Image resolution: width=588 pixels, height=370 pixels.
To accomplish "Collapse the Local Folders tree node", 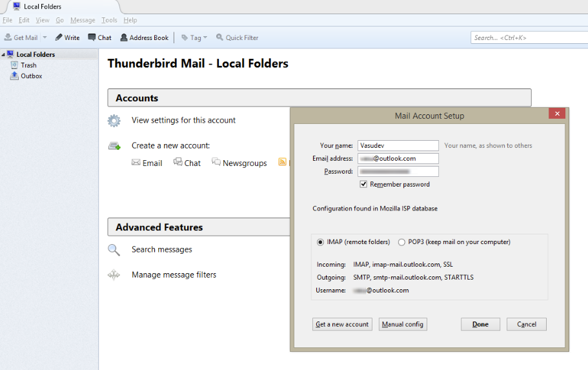I will (x=3, y=55).
